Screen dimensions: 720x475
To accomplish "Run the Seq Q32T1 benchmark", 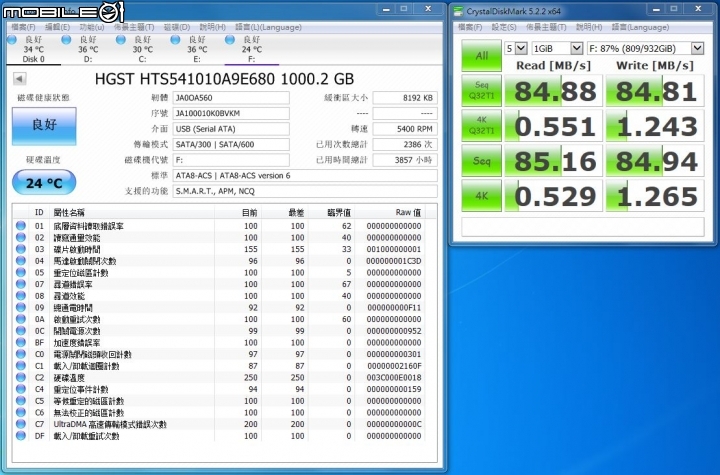I will tap(481, 90).
